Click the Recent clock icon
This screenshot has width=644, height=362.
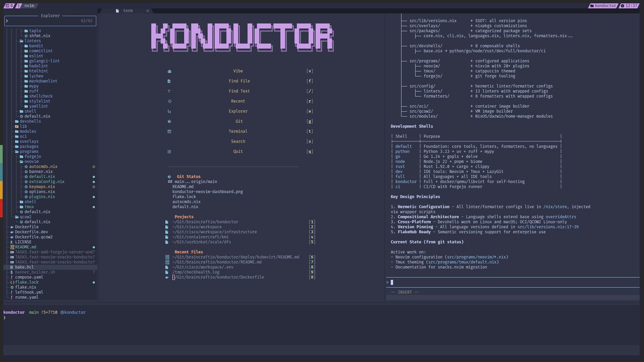(x=170, y=101)
